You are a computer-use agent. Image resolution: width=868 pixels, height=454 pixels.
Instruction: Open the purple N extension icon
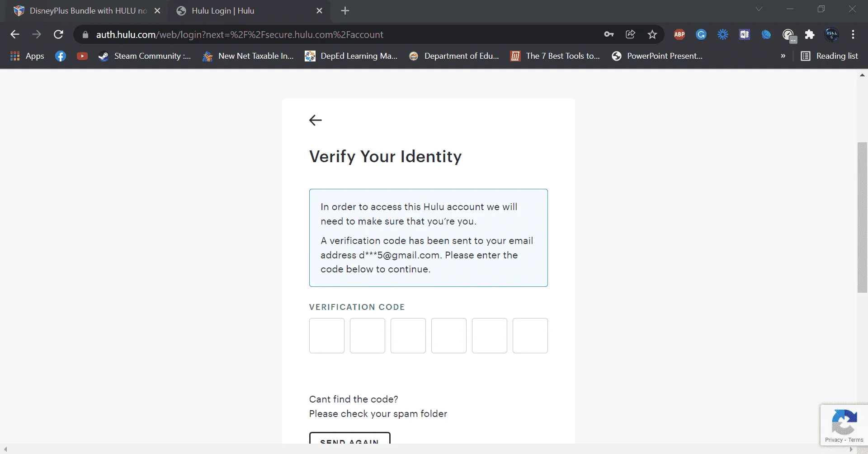pos(745,34)
